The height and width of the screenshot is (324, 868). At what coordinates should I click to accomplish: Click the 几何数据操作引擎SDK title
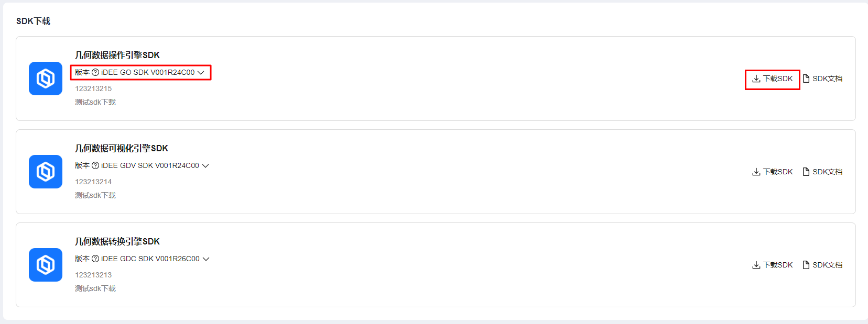117,55
